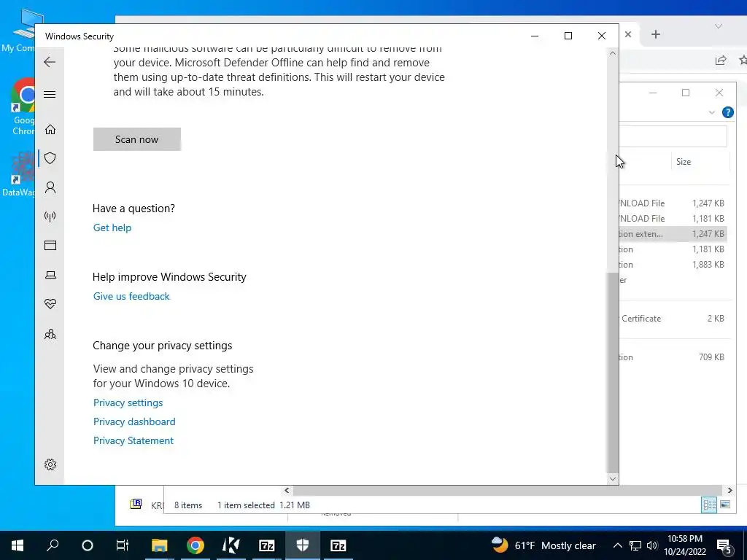Expand the Explorer ribbon chevron
The image size is (747, 560).
[712, 112]
